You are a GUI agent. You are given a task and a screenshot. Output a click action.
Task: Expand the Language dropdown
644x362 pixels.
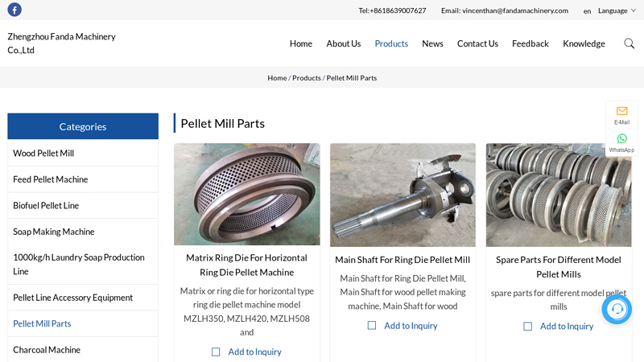click(x=617, y=10)
